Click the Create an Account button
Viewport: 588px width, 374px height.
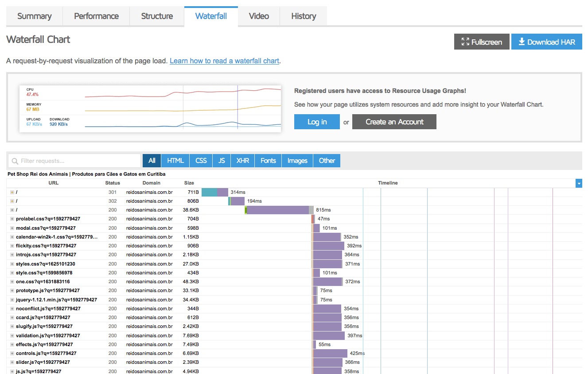point(394,122)
